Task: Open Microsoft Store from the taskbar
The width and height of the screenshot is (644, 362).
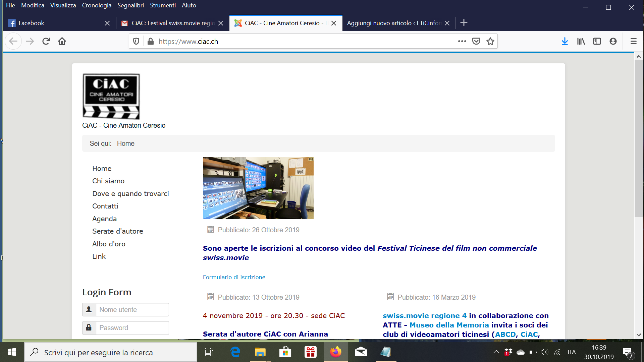Action: [285, 352]
